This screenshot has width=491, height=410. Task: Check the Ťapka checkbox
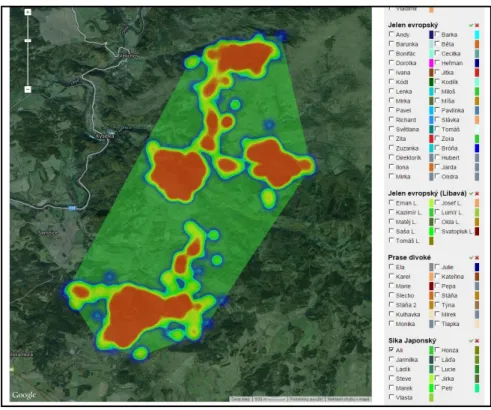(x=437, y=323)
